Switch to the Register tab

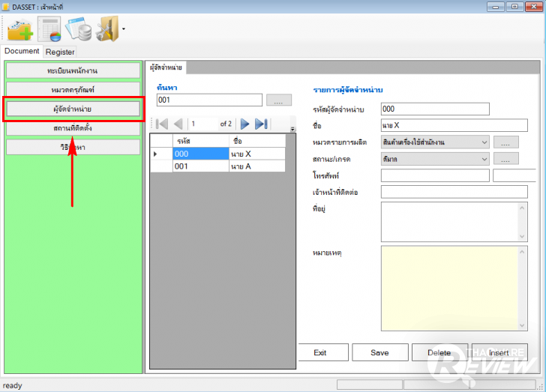(x=60, y=52)
